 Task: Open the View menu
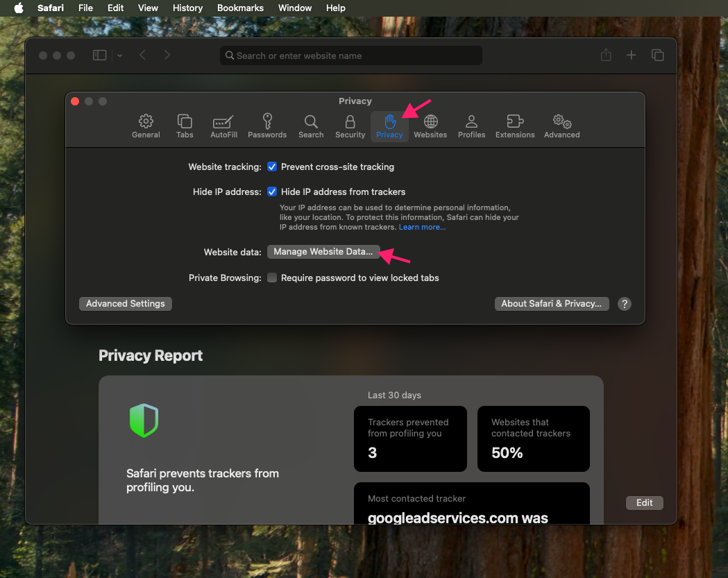(148, 8)
